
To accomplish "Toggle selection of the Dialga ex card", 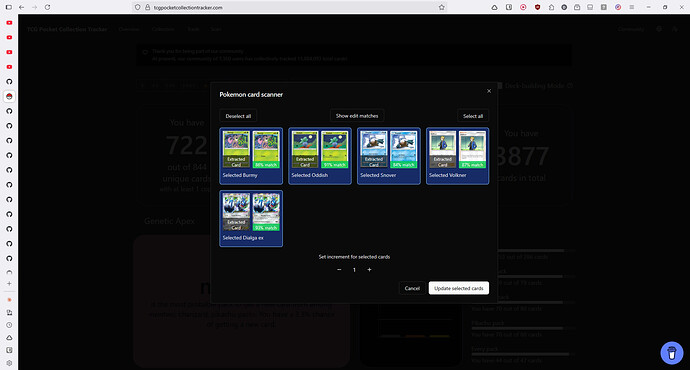I will [x=251, y=219].
